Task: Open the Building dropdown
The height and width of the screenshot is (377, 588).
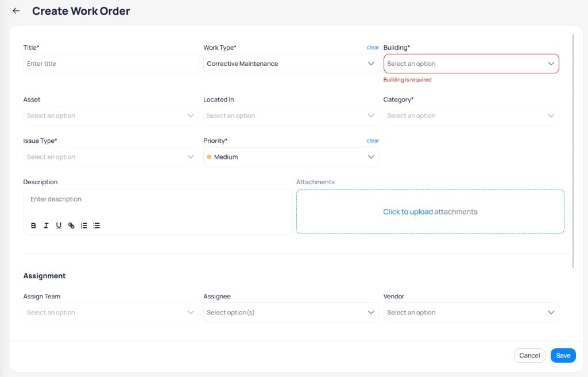Action: (471, 64)
